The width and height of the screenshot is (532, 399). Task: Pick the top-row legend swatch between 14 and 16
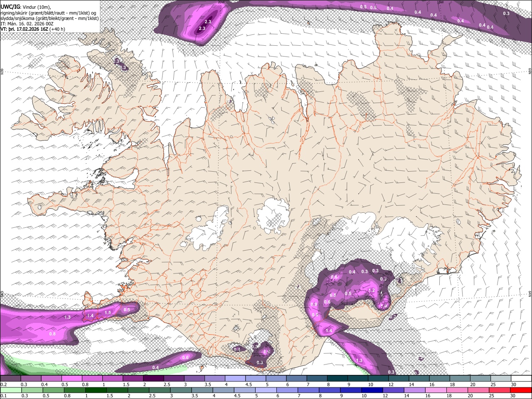point(419,378)
